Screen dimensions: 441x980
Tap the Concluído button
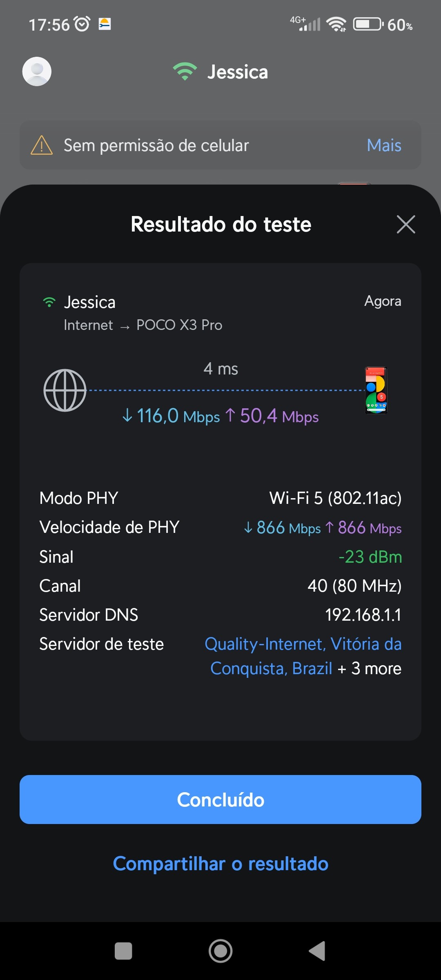[x=220, y=800]
